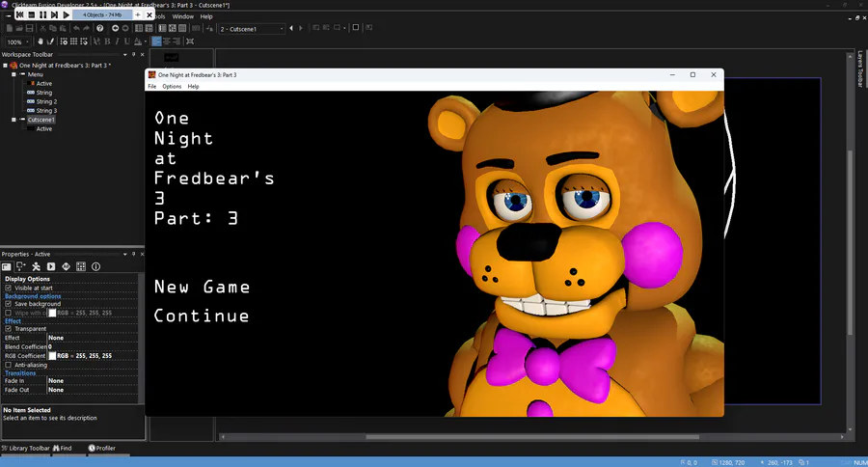Toggle show grid icon

pyautogui.click(x=73, y=41)
